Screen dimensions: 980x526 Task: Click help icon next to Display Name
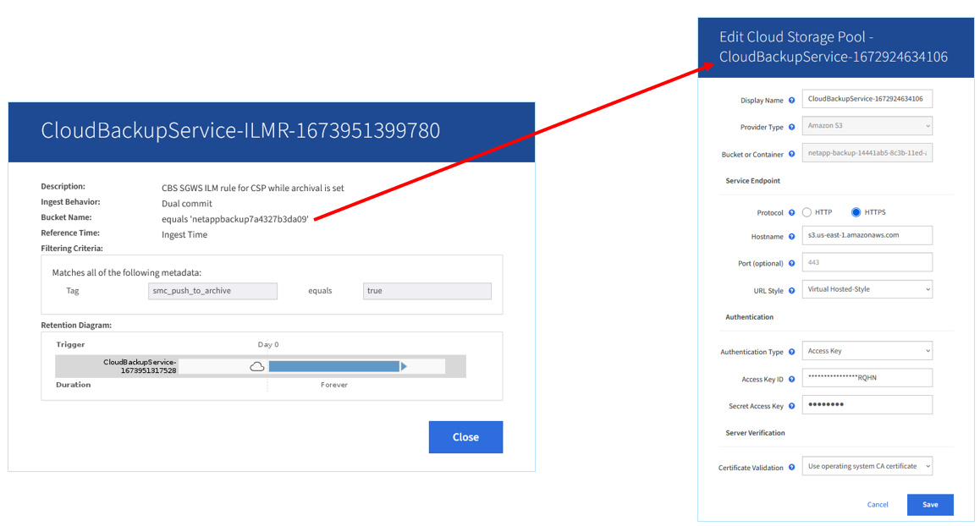click(791, 100)
